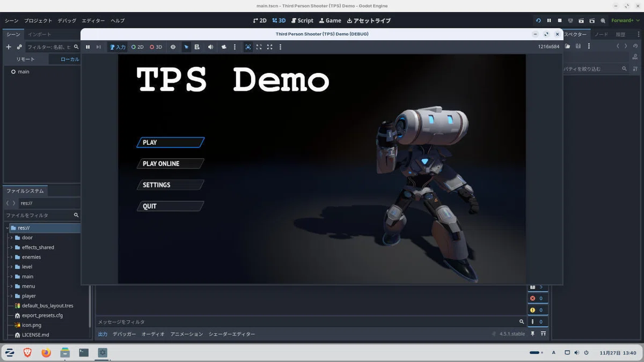This screenshot has width=644, height=362.
Task: Open the アセットライブ asset library
Action: [x=369, y=20]
